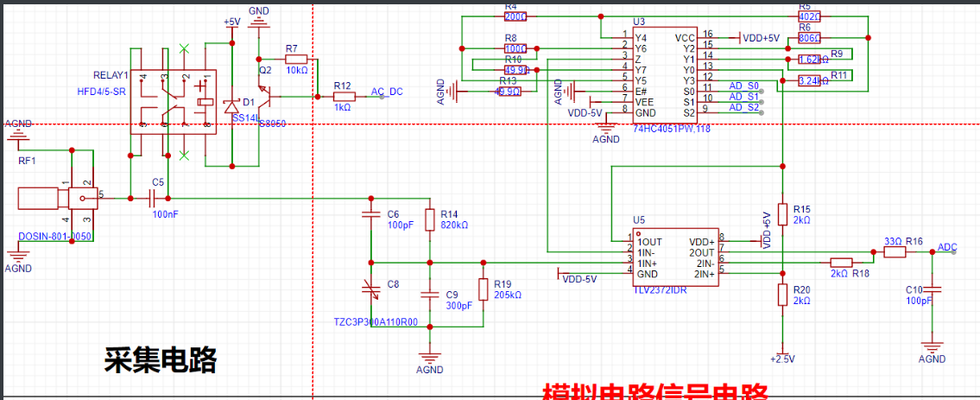Select the R19 205kΩ resistor symbol
The image size is (980, 400).
pos(484,289)
